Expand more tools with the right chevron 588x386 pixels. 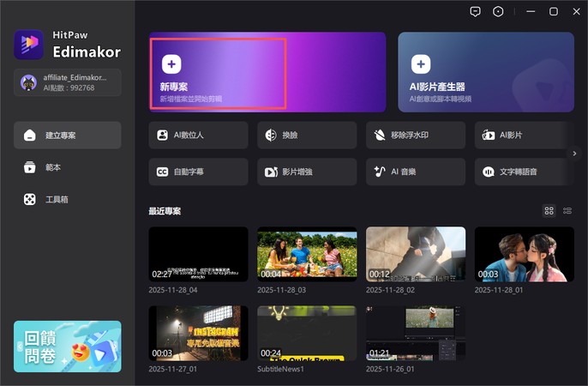[574, 154]
